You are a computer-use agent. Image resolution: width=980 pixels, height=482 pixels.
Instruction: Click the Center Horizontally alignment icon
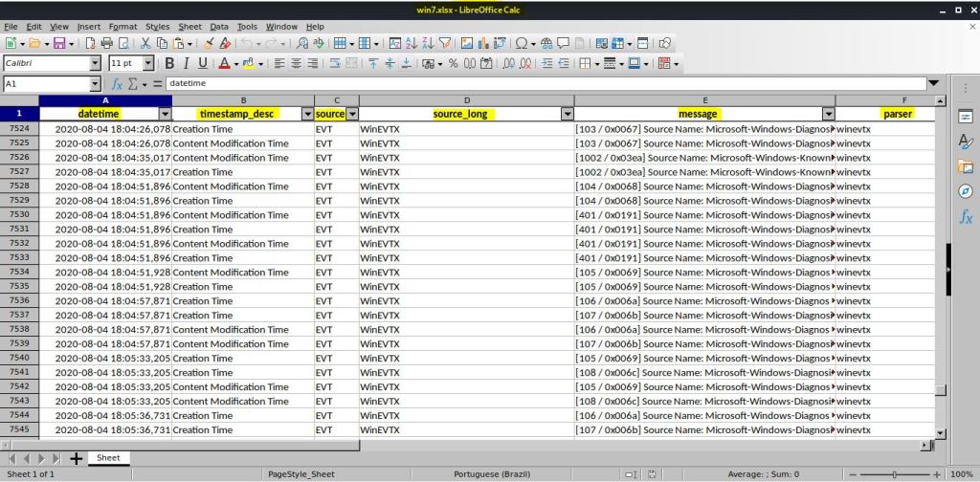297,64
